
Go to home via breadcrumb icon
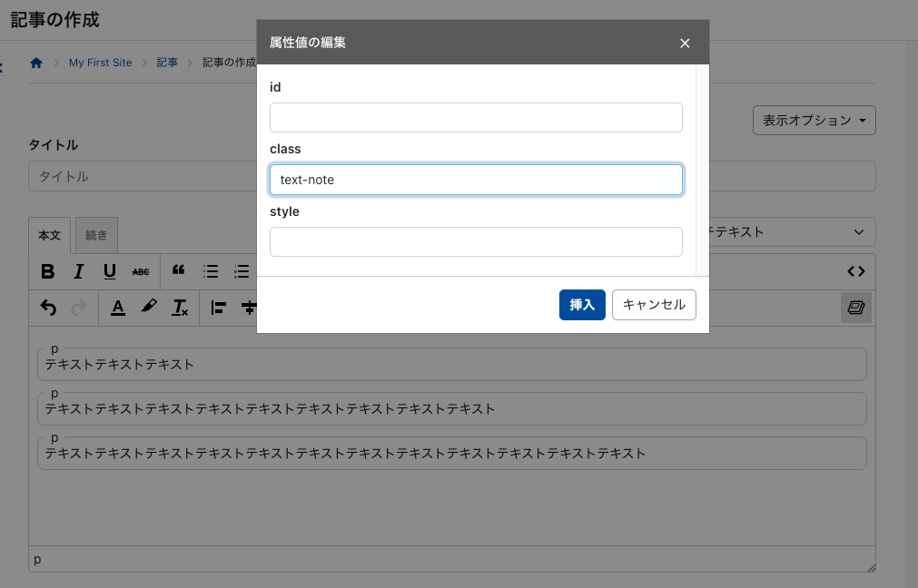click(36, 63)
